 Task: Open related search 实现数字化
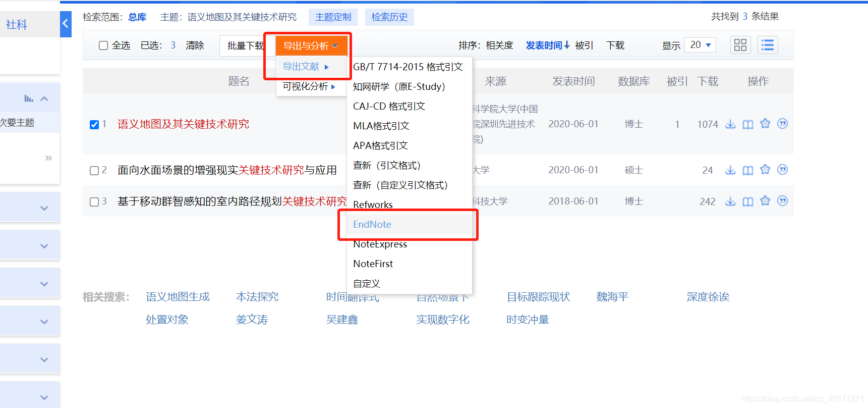442,320
